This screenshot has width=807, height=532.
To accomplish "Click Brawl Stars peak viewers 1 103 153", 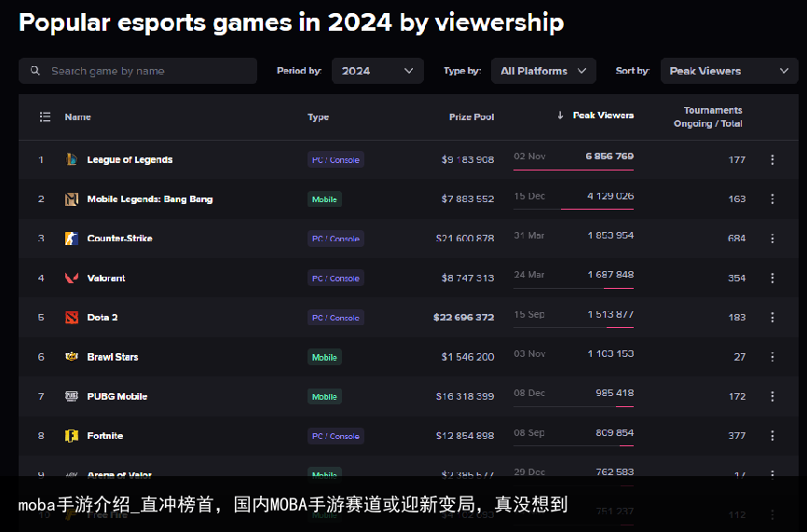I will coord(610,353).
